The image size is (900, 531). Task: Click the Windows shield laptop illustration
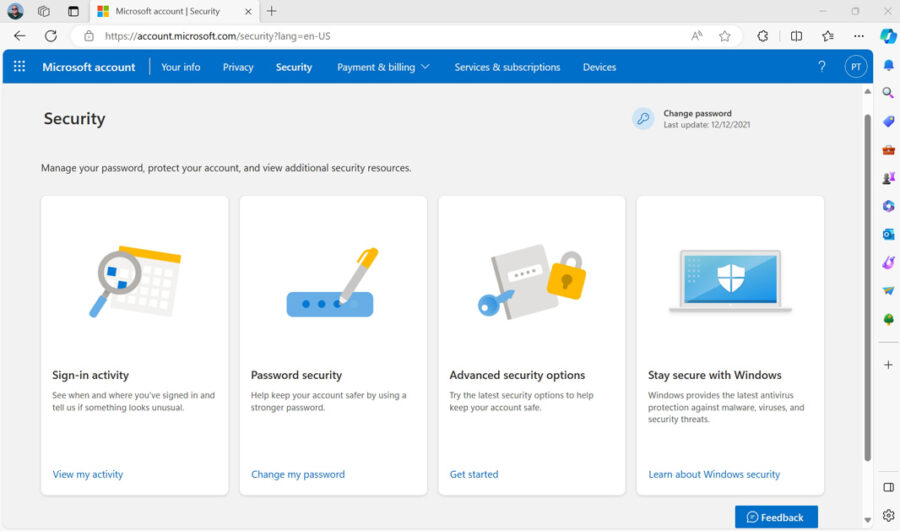point(730,281)
